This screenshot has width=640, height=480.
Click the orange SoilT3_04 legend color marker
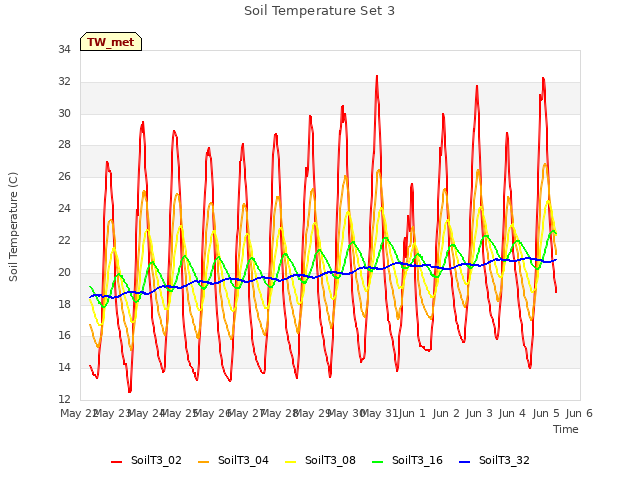tap(203, 462)
